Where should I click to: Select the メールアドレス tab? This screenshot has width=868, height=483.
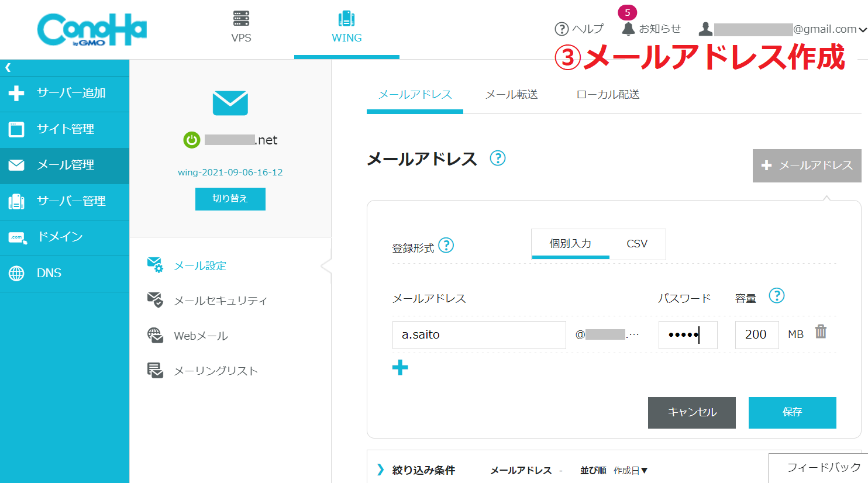415,95
